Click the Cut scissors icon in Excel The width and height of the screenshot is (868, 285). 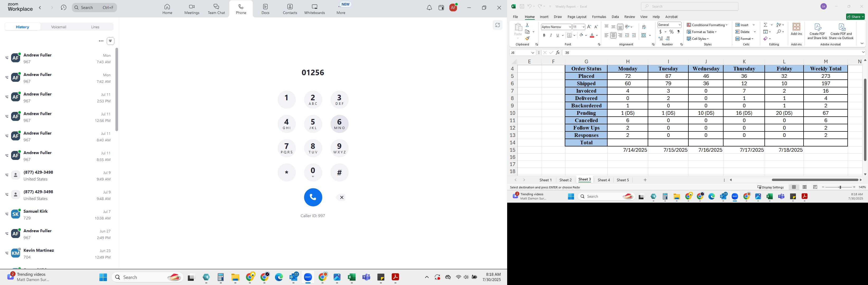[527, 25]
